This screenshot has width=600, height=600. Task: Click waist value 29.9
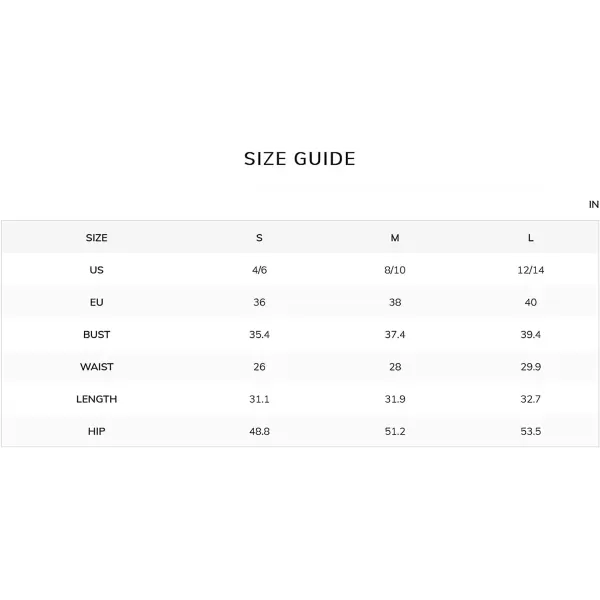(x=530, y=367)
